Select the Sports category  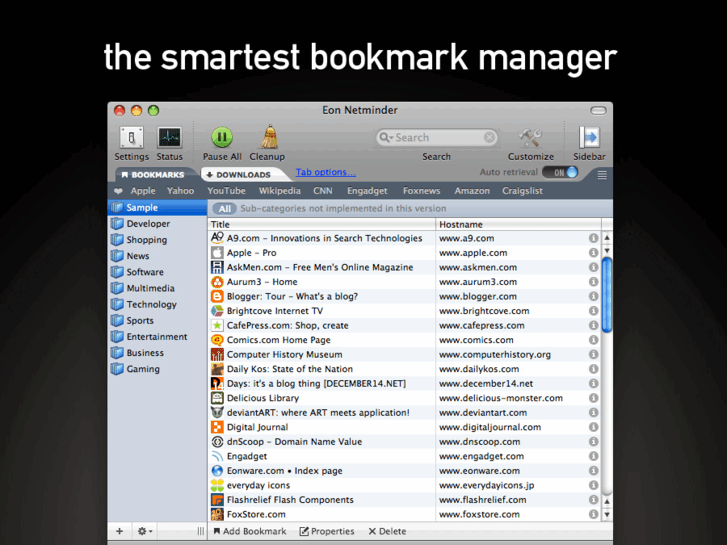point(157,321)
